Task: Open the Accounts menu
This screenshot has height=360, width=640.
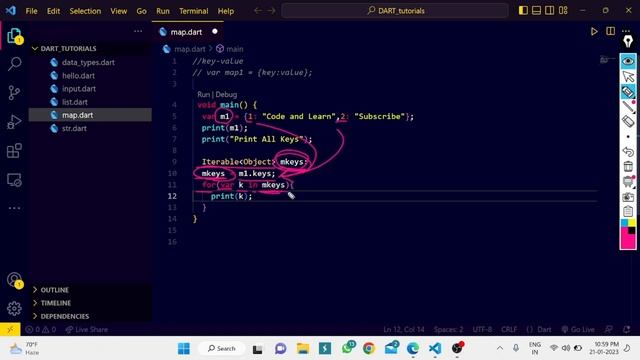Action: click(14, 280)
